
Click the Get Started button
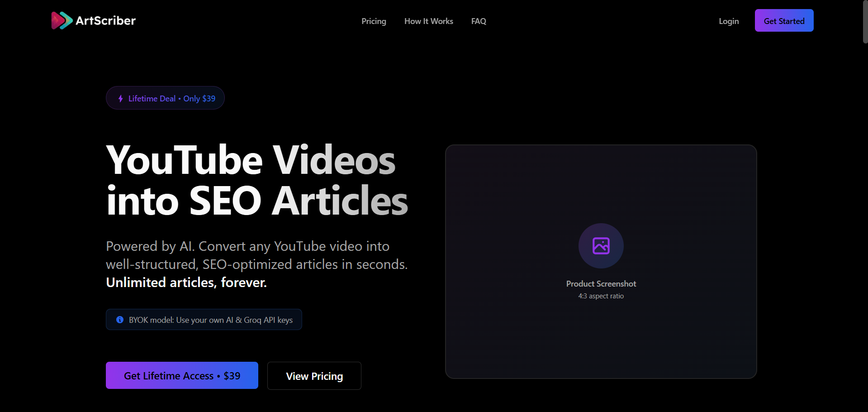pos(784,20)
